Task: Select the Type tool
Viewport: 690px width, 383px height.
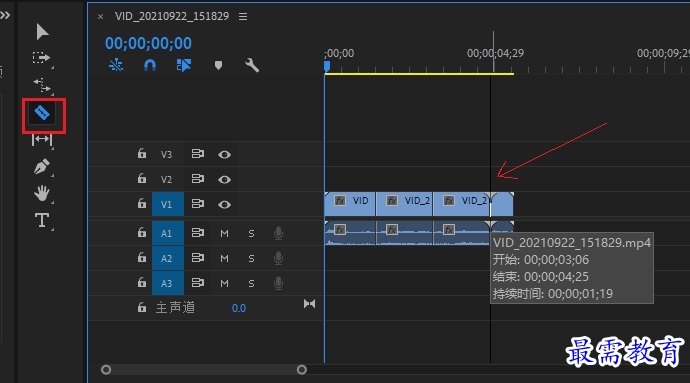Action: pyautogui.click(x=42, y=220)
